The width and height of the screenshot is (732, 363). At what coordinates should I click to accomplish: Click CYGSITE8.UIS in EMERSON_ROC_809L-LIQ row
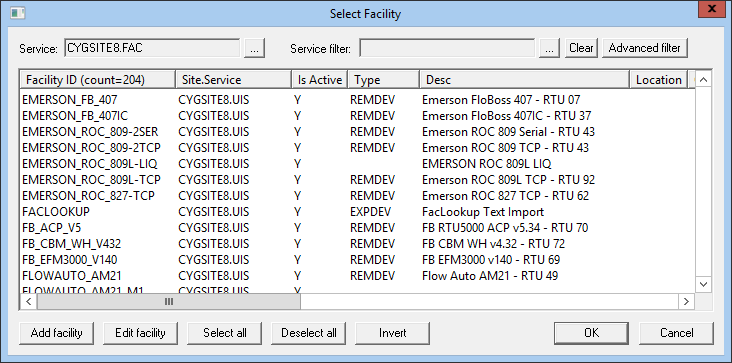pyautogui.click(x=213, y=164)
